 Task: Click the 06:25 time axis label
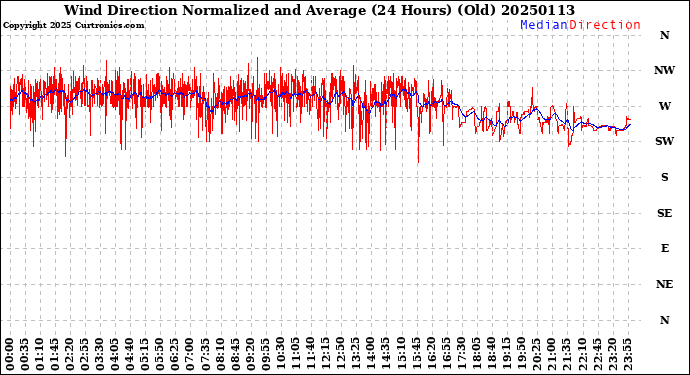[x=175, y=354]
